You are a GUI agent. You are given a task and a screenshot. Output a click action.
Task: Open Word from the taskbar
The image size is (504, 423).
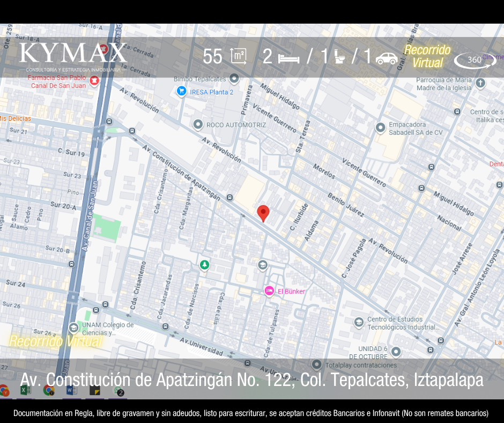tap(71, 390)
